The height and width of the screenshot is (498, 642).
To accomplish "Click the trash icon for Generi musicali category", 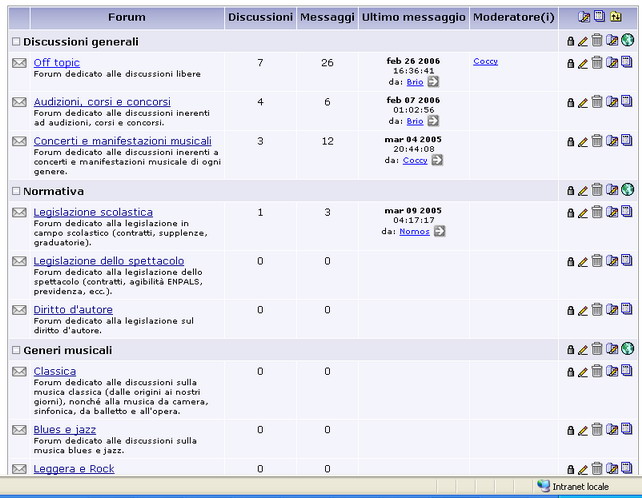I will [x=597, y=349].
